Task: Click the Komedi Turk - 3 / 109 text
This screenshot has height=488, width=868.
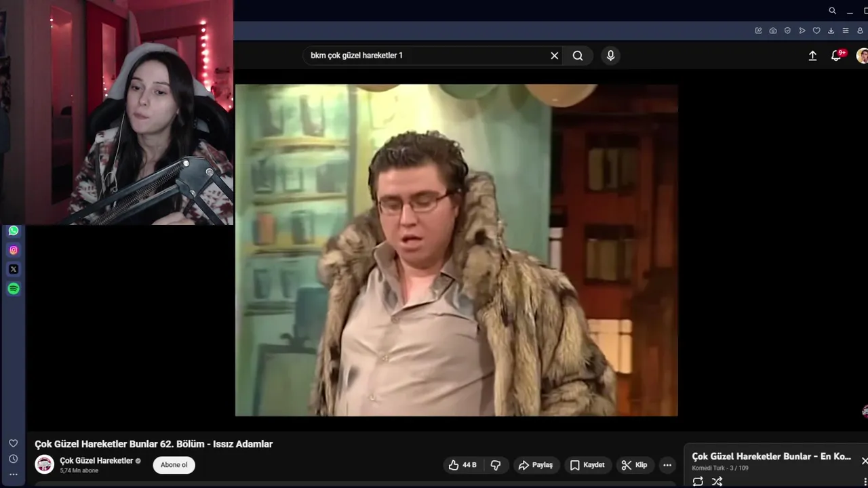Action: tap(720, 468)
